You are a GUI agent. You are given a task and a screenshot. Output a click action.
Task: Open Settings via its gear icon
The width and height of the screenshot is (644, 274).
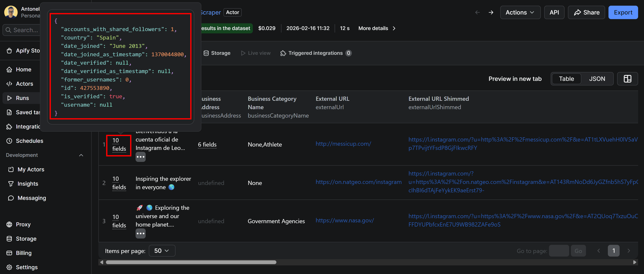tap(9, 267)
